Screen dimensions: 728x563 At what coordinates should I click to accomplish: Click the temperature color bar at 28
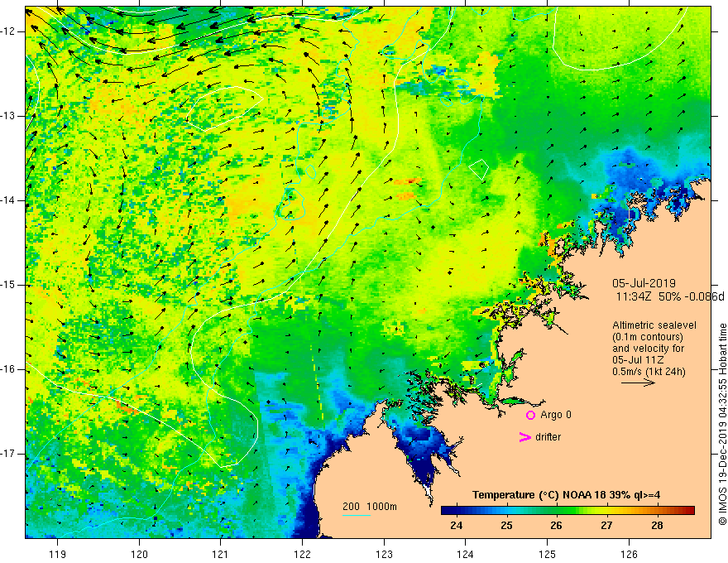pyautogui.click(x=657, y=511)
